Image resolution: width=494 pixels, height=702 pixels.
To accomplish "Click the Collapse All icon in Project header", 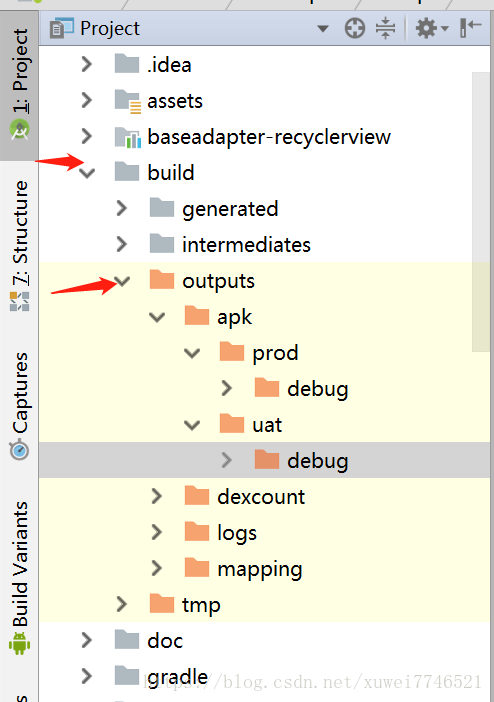I will [386, 29].
